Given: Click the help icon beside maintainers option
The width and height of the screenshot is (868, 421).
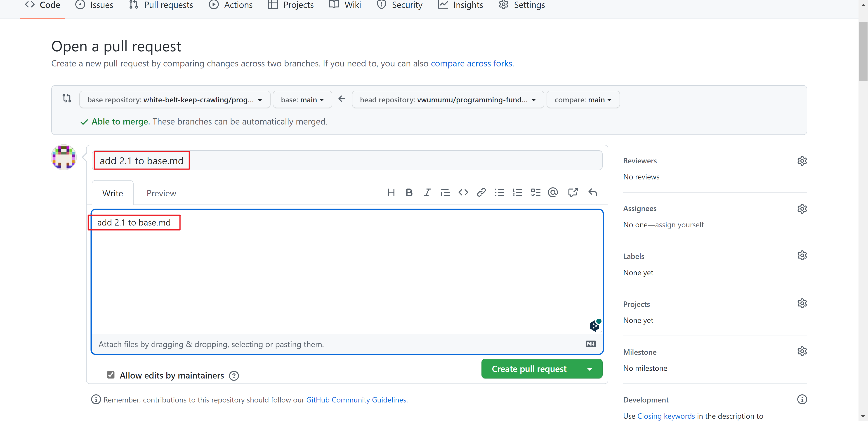Looking at the screenshot, I should pos(234,376).
